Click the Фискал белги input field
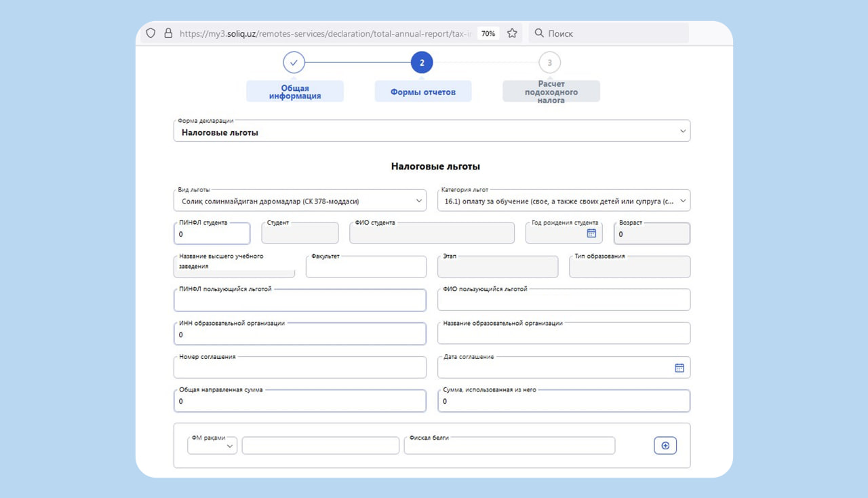868x498 pixels. click(509, 446)
